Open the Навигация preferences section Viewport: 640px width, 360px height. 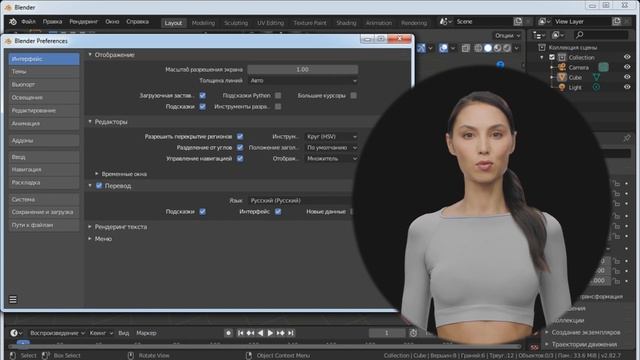(x=44, y=169)
